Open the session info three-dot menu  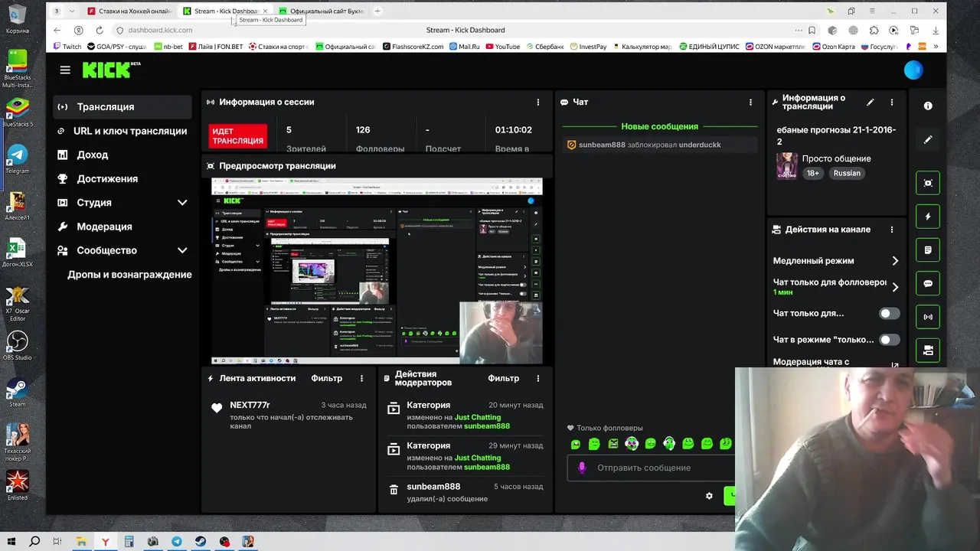click(538, 102)
